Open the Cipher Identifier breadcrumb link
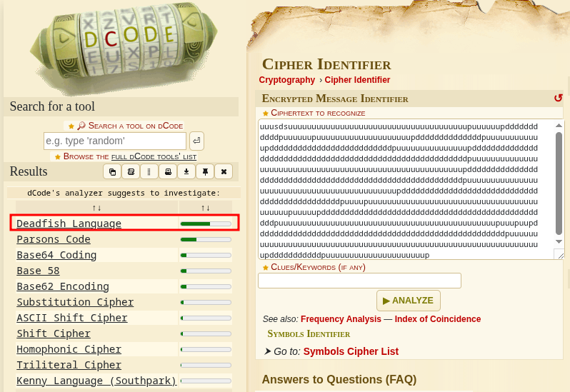 click(357, 80)
